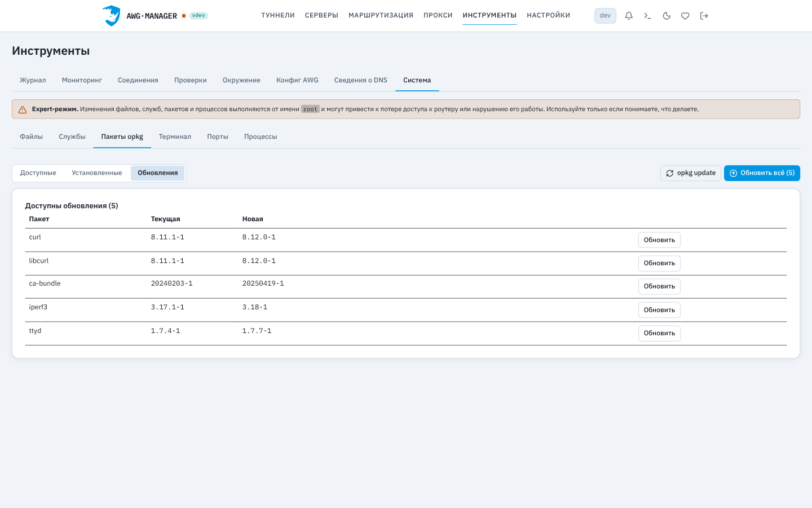Open the Терминал sub-tab
The height and width of the screenshot is (508, 812).
tap(175, 137)
